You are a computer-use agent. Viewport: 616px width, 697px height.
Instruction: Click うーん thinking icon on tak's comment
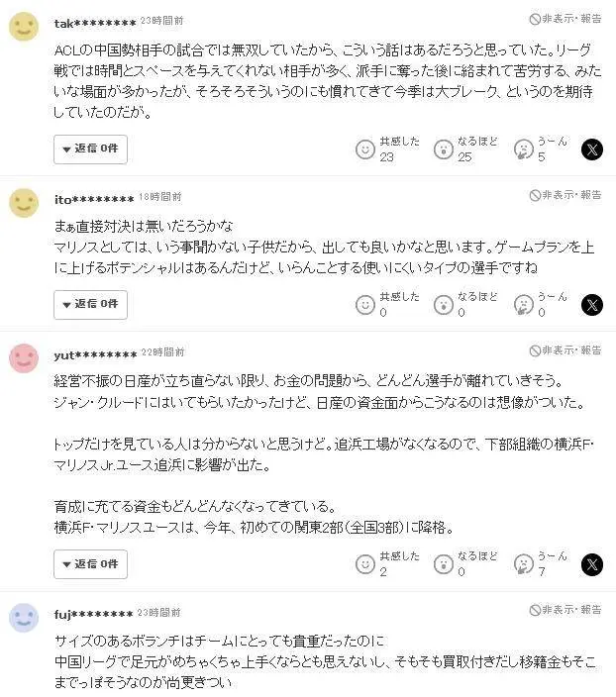tap(524, 149)
